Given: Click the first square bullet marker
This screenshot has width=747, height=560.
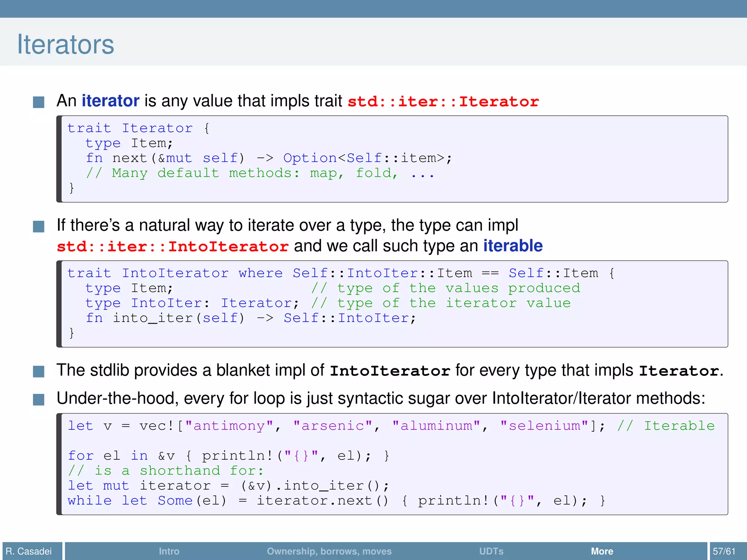Looking at the screenshot, I should point(39,102).
